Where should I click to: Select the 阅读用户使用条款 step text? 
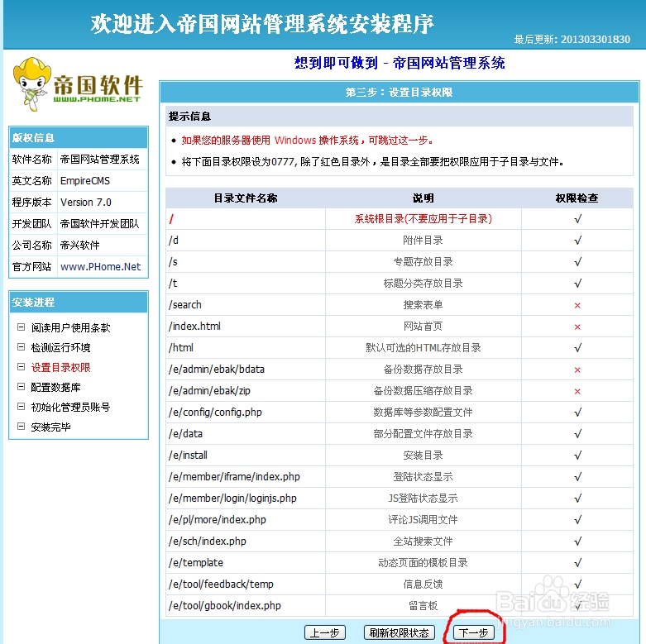point(71,327)
